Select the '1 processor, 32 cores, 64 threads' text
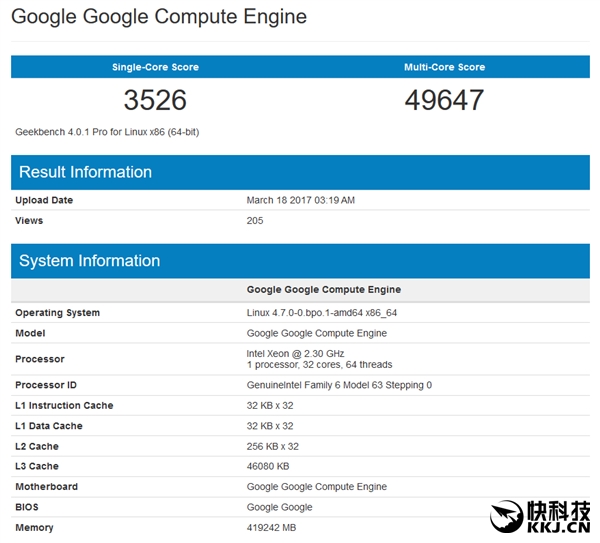This screenshot has width=600, height=543. 320,365
